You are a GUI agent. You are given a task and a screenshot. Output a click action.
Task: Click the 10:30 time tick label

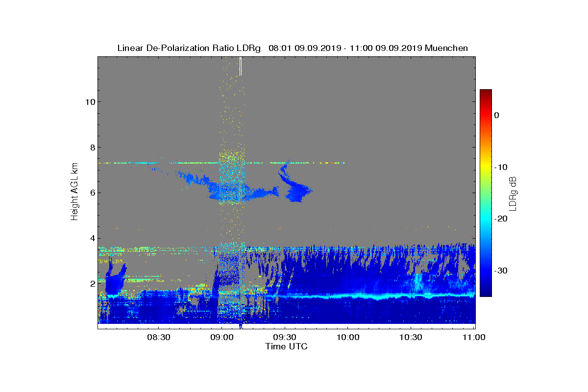coord(411,337)
